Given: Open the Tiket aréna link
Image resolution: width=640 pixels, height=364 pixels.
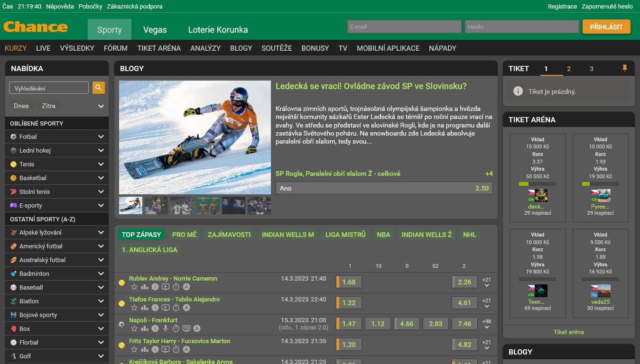Looking at the screenshot, I should [x=569, y=332].
